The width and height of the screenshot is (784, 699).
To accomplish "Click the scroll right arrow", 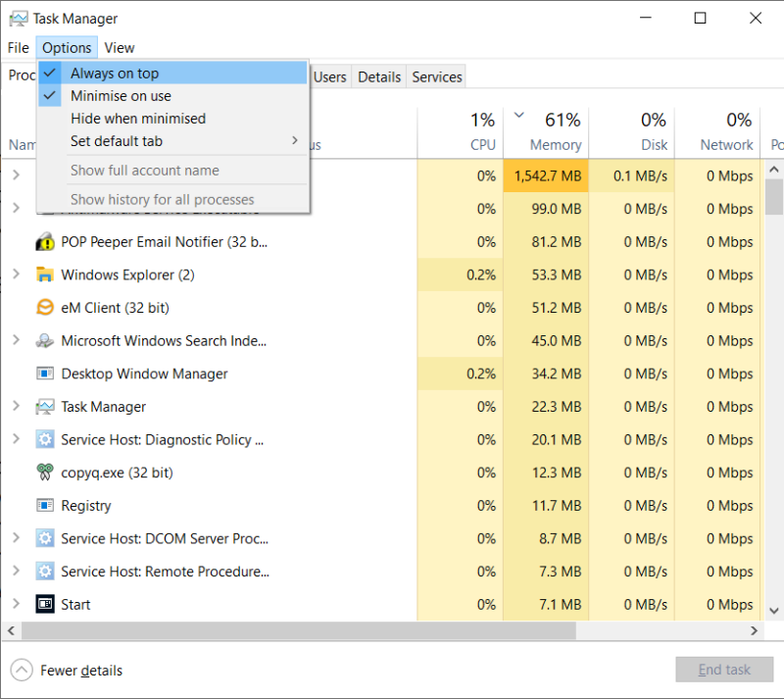I will (754, 631).
